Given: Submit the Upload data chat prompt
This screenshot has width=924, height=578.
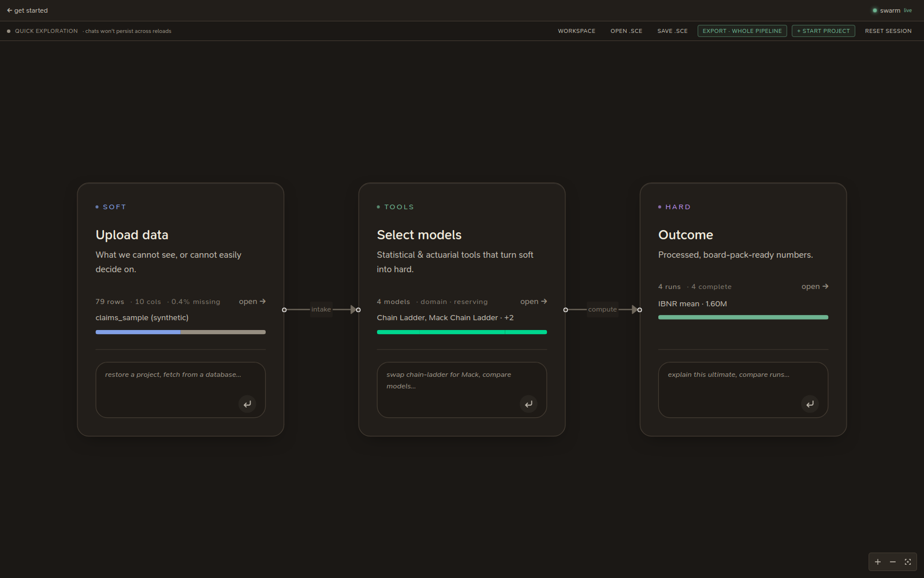Looking at the screenshot, I should (x=247, y=404).
